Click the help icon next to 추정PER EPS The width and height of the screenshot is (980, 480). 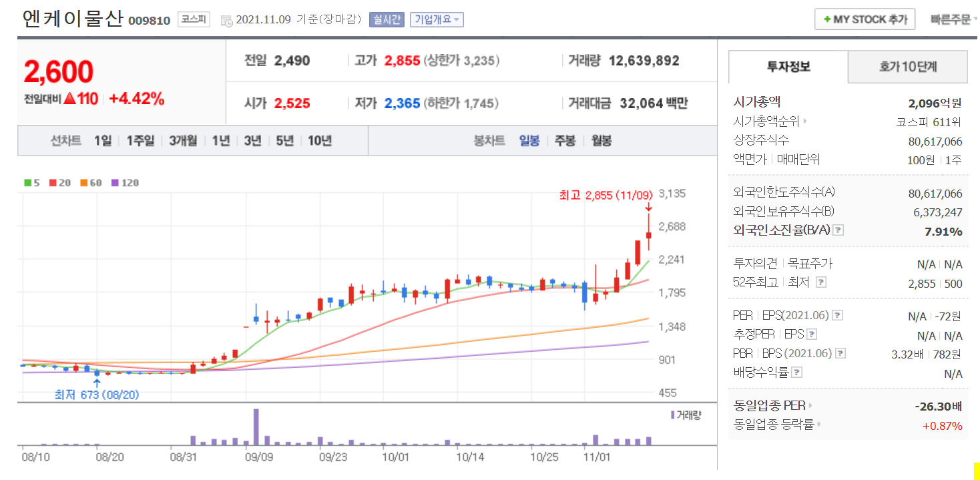[811, 334]
